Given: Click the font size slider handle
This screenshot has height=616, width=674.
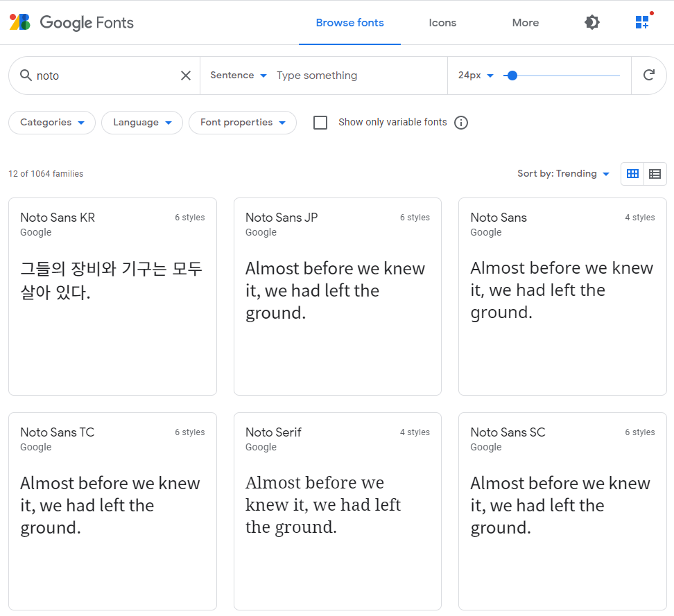Looking at the screenshot, I should pyautogui.click(x=512, y=76).
